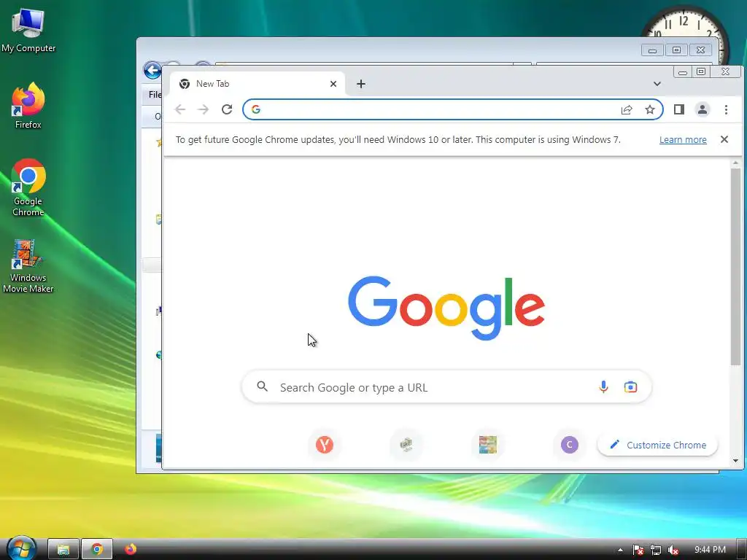747x560 pixels.
Task: Open the Chrome profile avatar menu
Action: point(703,109)
